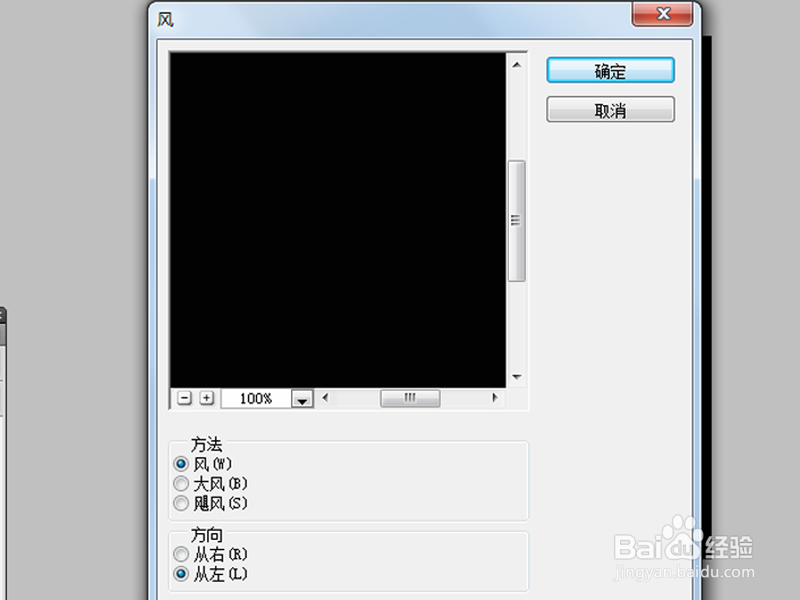
Task: Select the 风(W) method radio button
Action: tap(181, 464)
